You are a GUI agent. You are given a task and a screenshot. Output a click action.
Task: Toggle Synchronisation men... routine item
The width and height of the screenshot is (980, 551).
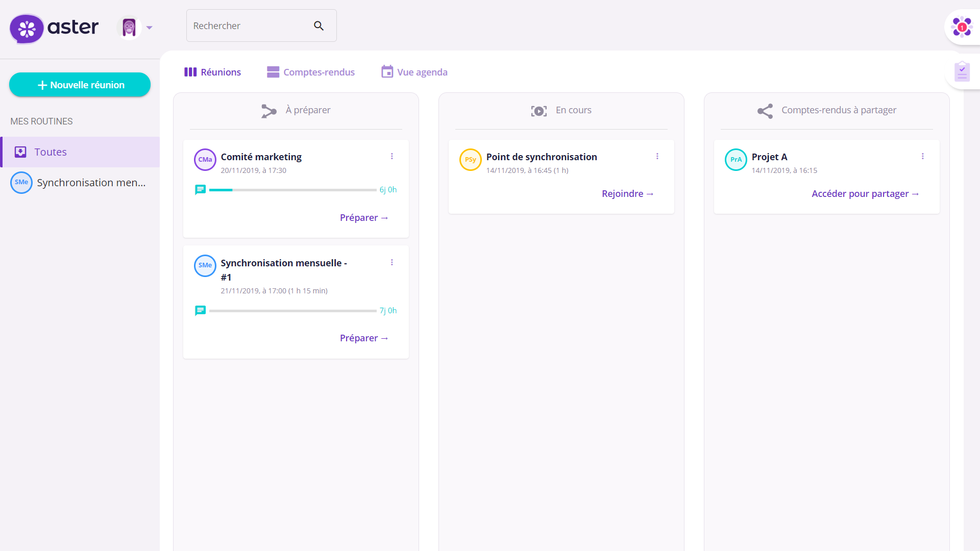point(80,182)
